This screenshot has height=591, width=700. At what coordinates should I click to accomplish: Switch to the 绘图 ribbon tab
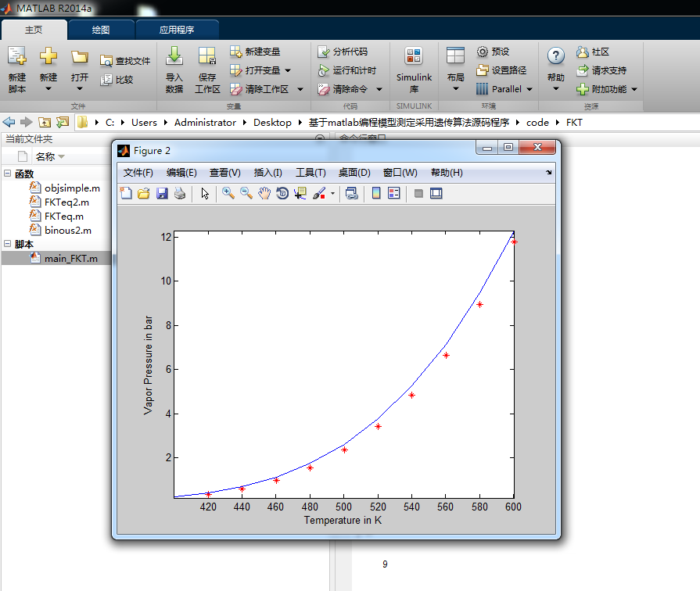point(100,30)
